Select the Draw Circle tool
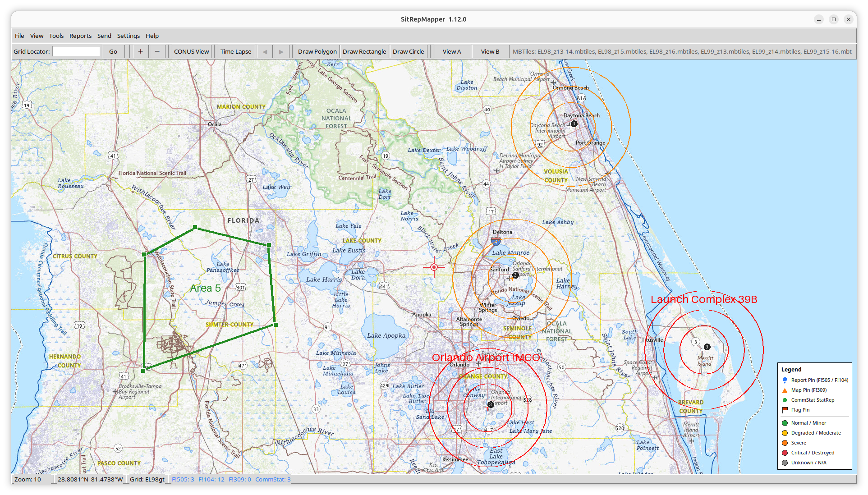This screenshot has height=495, width=868. click(x=408, y=51)
